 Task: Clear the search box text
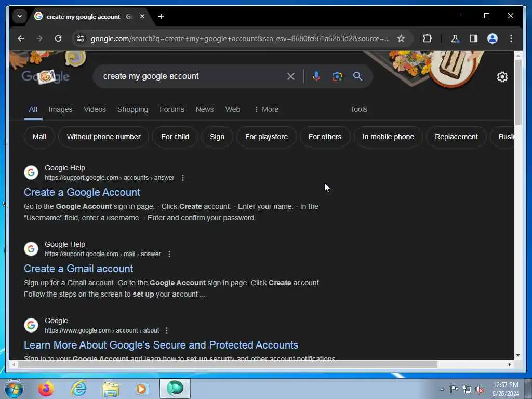[x=291, y=76]
